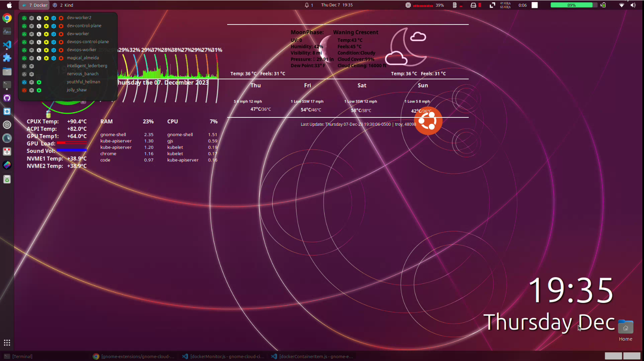Switch to dockerMonitor.js VS Code window
644x361 pixels.
point(223,356)
